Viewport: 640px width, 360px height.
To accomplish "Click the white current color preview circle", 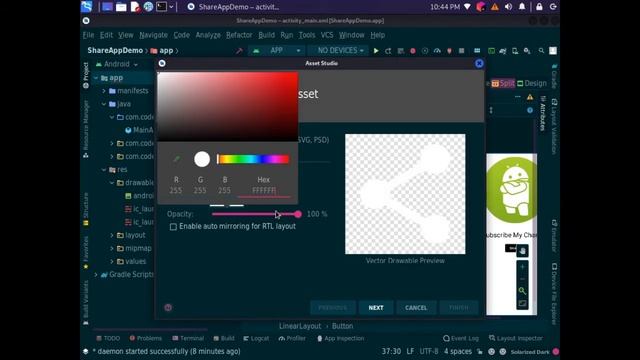I will (202, 159).
